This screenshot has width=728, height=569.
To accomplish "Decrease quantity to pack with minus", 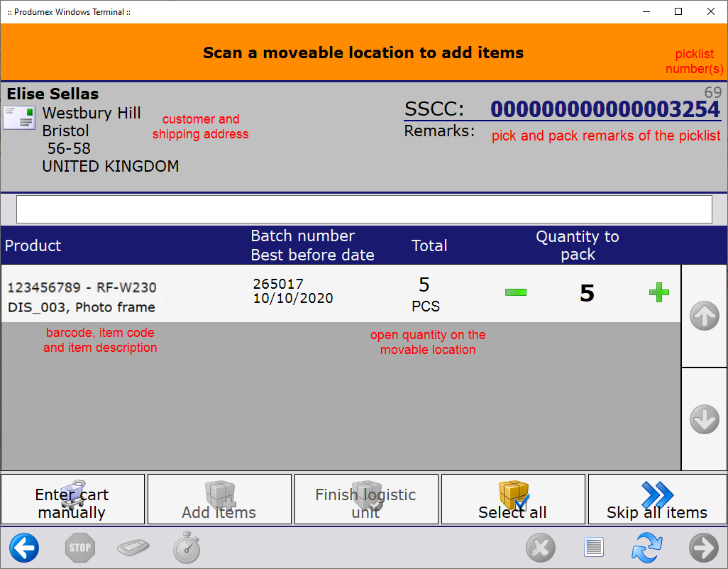I will 516,292.
